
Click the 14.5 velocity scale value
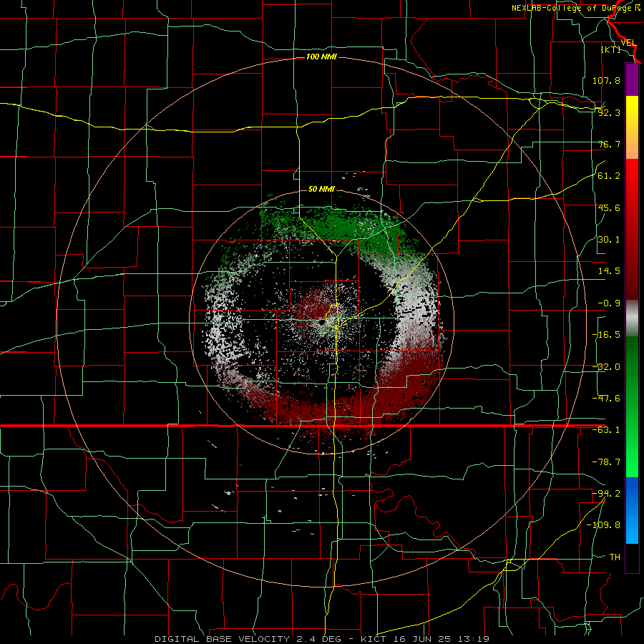coord(609,271)
